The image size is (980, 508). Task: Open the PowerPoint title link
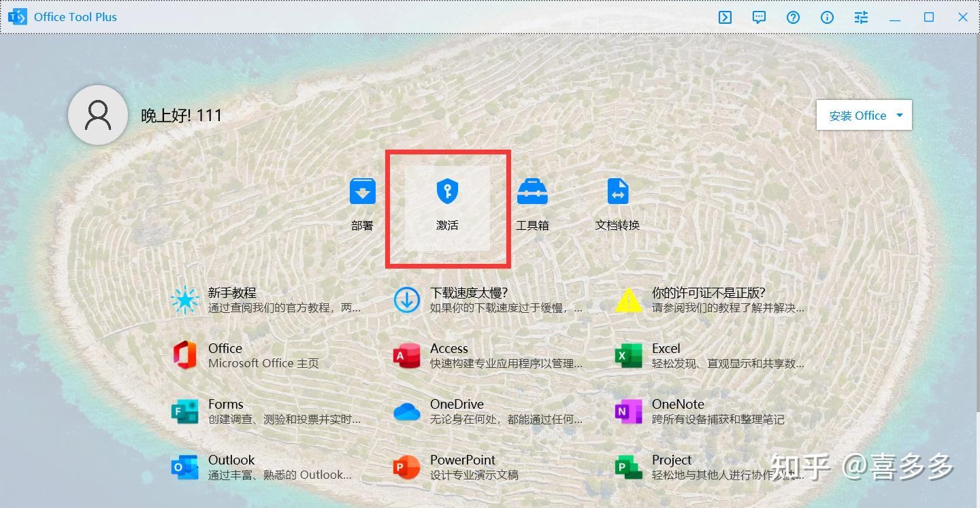coord(463,460)
